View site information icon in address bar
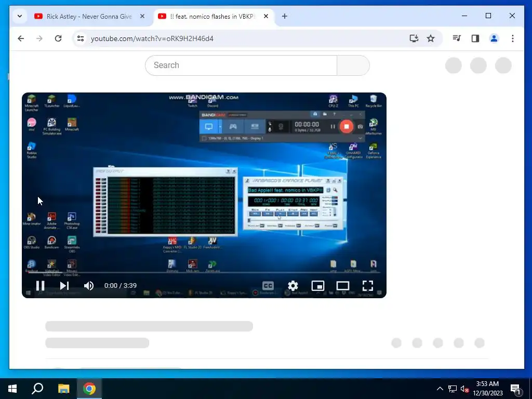This screenshot has height=399, width=532. point(81,38)
